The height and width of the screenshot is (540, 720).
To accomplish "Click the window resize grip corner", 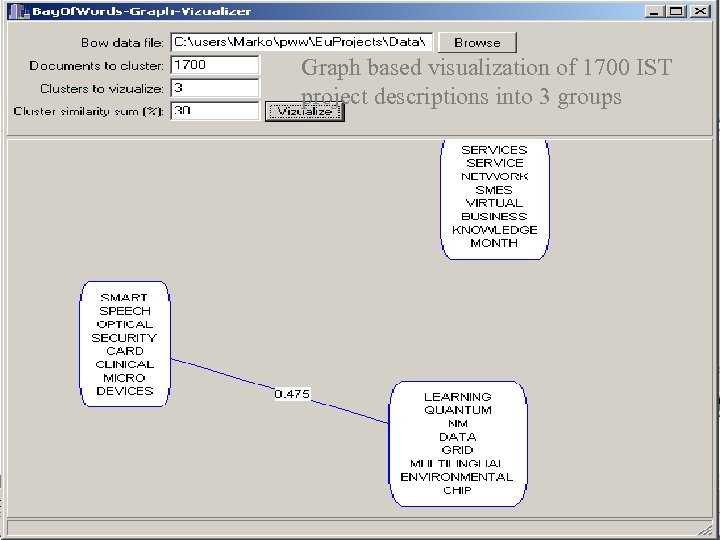I will click(705, 530).
